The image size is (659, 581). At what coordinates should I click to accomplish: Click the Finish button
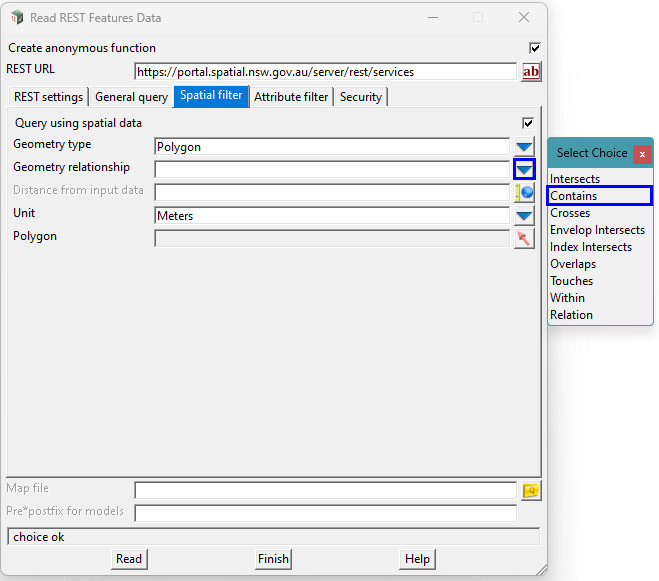point(273,559)
